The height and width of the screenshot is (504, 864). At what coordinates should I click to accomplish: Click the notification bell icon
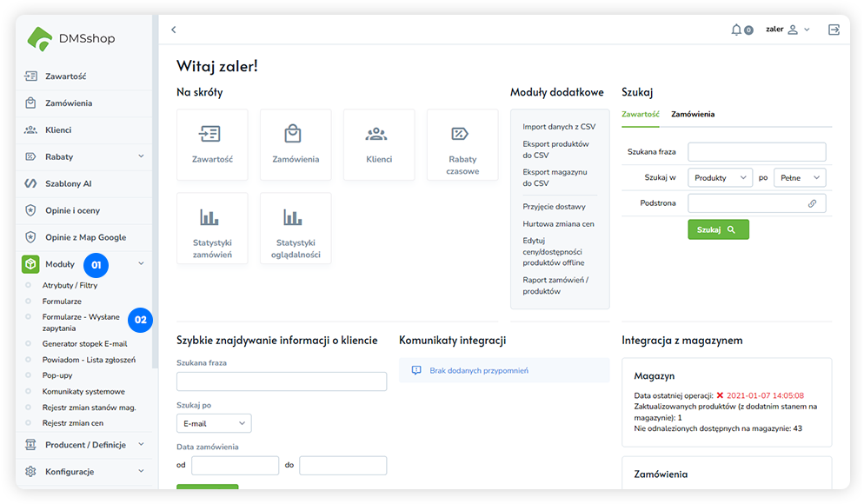click(x=737, y=30)
